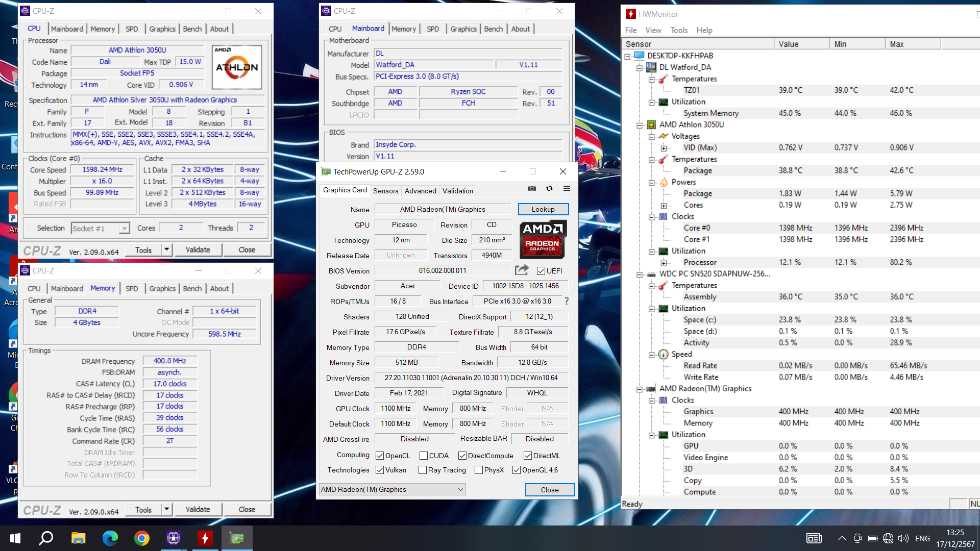Toggle the UEFI checkbox
This screenshot has width=980, height=551.
click(x=541, y=271)
